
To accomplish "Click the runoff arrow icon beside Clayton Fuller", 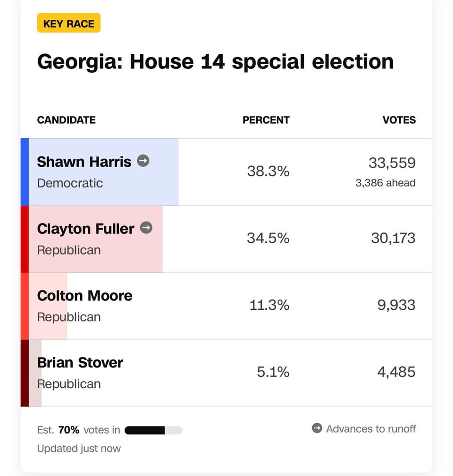I will [147, 228].
